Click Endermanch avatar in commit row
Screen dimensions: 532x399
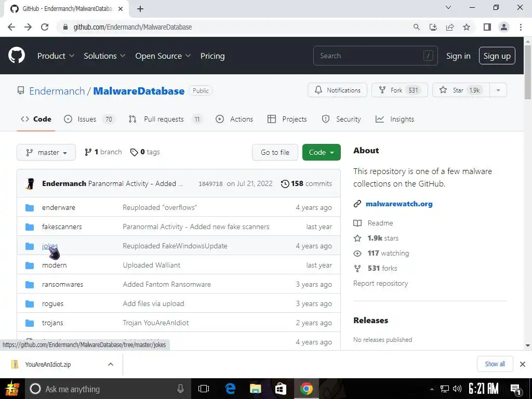[x=31, y=183]
